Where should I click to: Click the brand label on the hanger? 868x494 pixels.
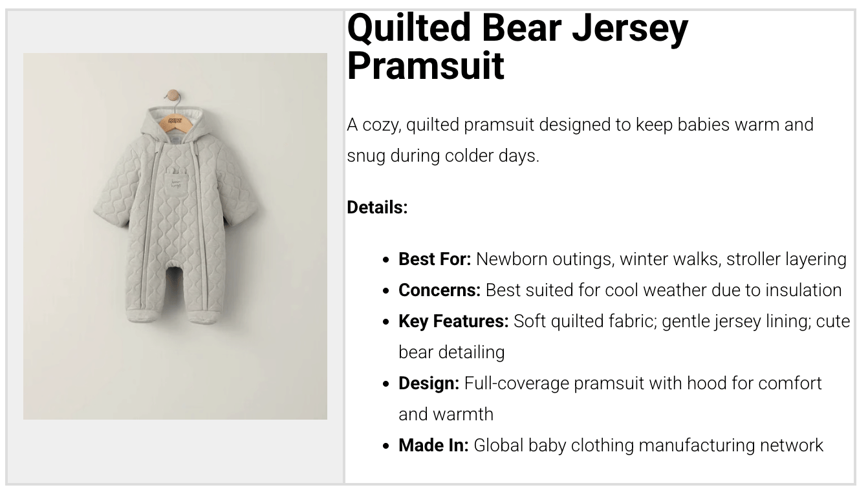point(173,120)
